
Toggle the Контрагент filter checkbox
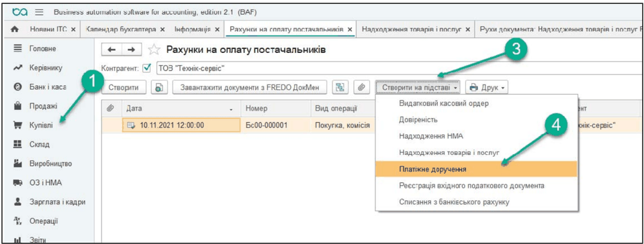pos(147,68)
